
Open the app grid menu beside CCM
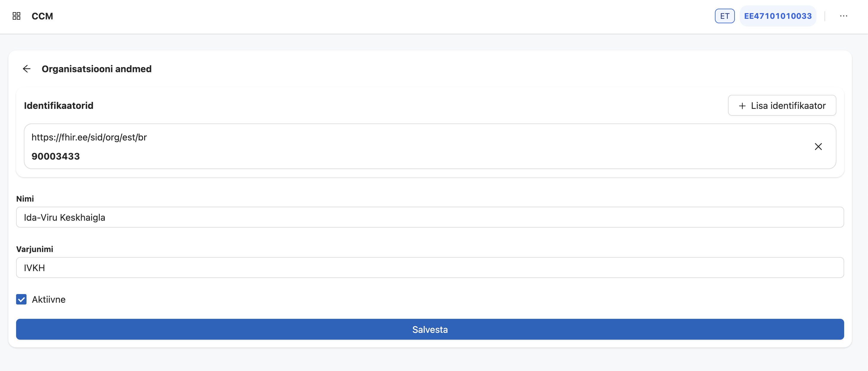click(x=16, y=16)
